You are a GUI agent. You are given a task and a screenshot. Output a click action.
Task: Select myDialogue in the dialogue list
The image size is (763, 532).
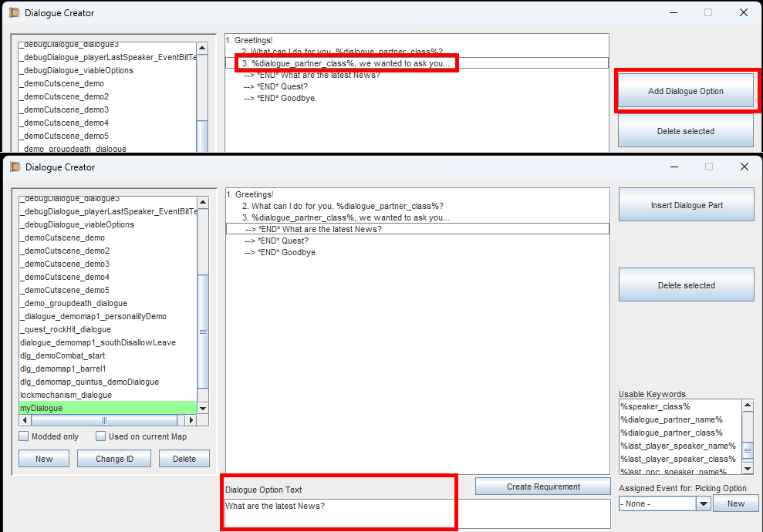coord(108,408)
